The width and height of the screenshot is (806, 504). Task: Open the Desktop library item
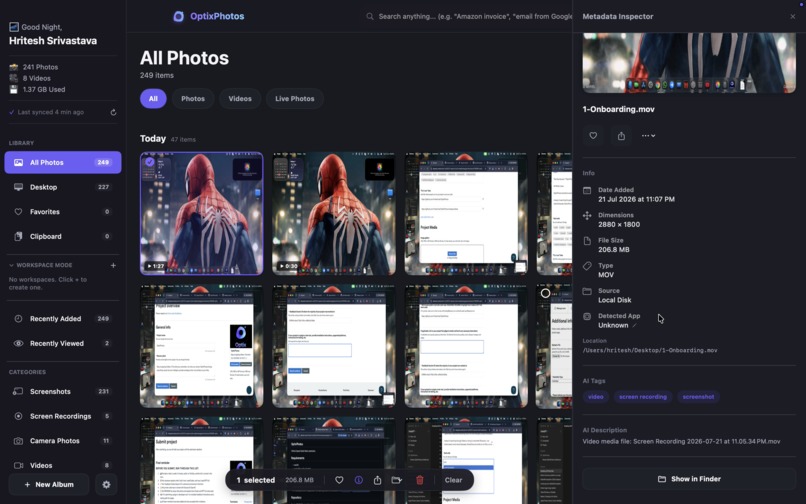tap(63, 187)
